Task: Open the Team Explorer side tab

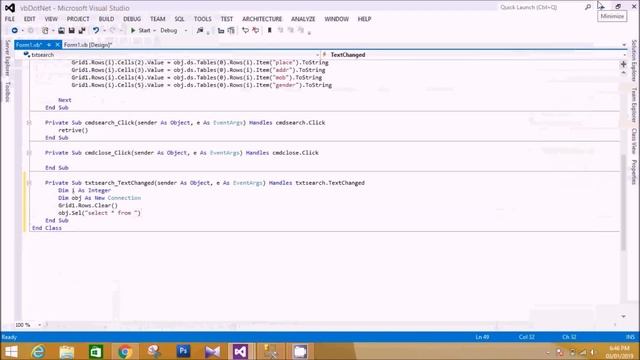Action: coord(634,104)
